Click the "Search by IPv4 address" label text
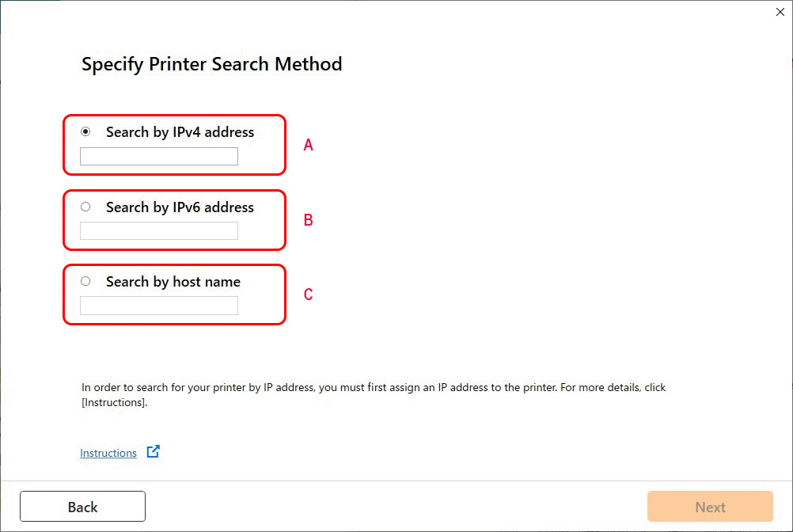Image resolution: width=793 pixels, height=532 pixels. click(180, 132)
